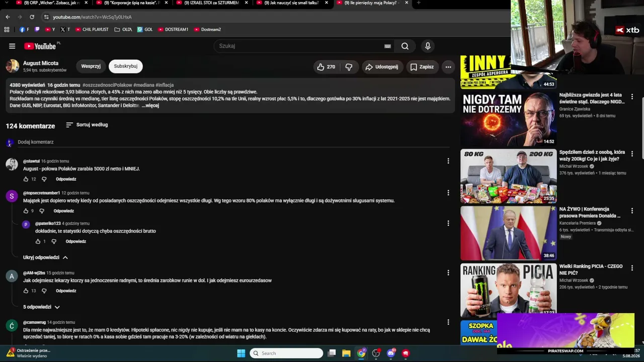Subscribe with the 'Subskrybuj' button
This screenshot has height=362, width=644.
point(126,66)
